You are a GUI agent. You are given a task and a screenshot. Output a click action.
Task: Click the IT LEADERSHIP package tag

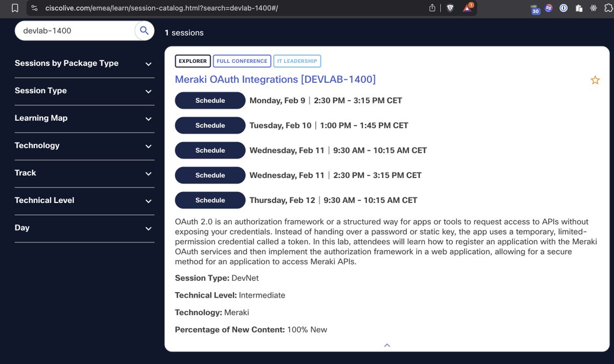tap(297, 61)
